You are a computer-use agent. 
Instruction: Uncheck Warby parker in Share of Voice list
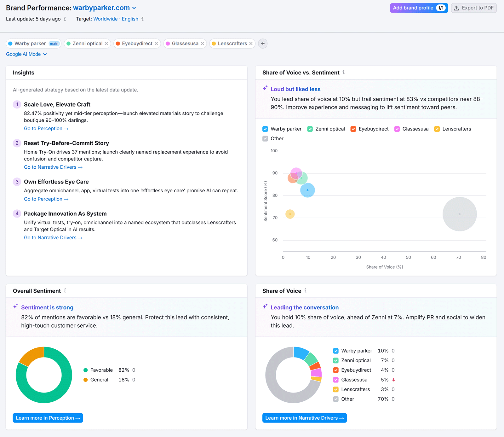tap(336, 351)
